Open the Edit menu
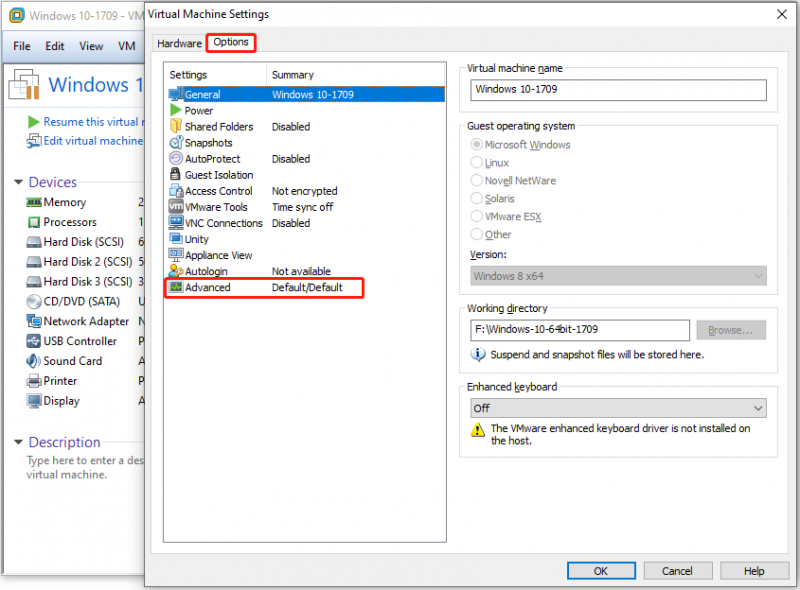This screenshot has height=590, width=800. point(55,46)
